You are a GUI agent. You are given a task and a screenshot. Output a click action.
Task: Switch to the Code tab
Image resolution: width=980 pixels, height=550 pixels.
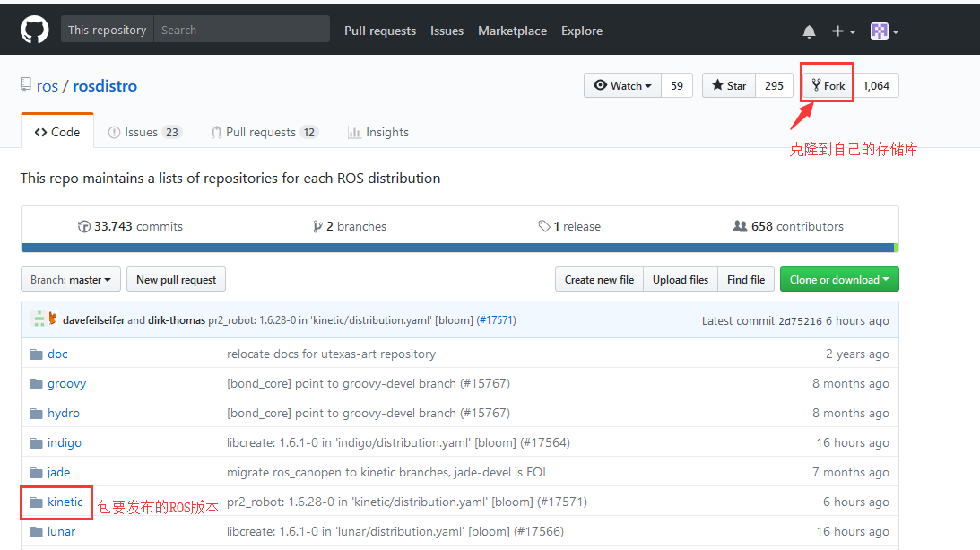pyautogui.click(x=57, y=132)
